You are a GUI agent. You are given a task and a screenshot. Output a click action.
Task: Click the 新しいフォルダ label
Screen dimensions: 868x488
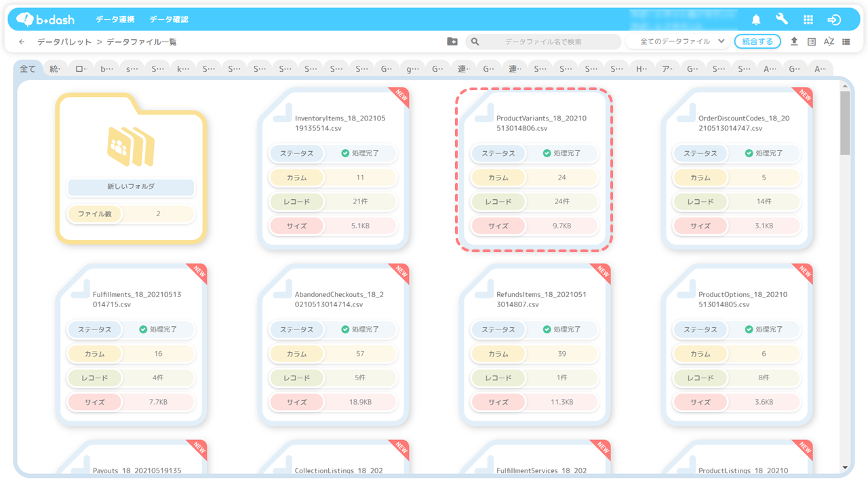pyautogui.click(x=131, y=186)
